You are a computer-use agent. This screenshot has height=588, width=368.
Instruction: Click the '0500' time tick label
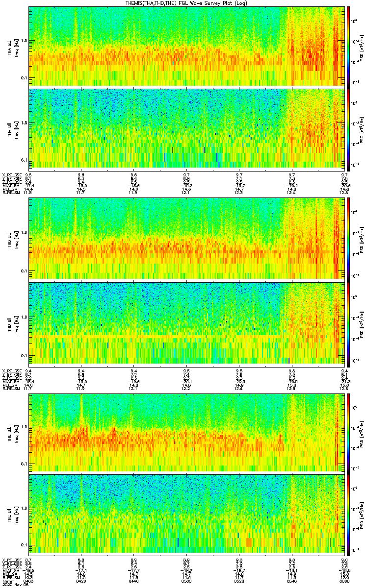[x=186, y=582]
